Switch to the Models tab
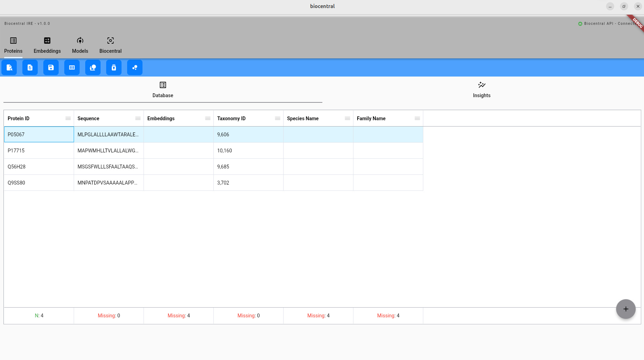This screenshot has width=644, height=360. coord(80,45)
